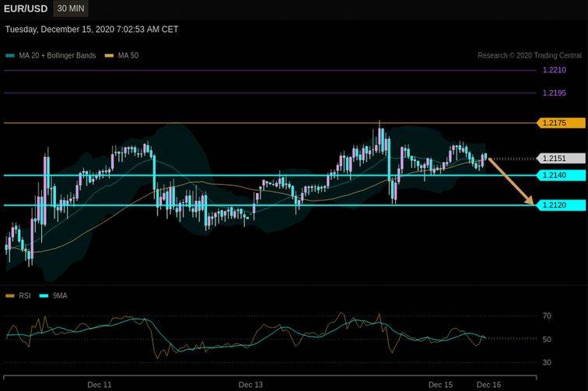Click the Dec 11 date axis label

pyautogui.click(x=100, y=385)
